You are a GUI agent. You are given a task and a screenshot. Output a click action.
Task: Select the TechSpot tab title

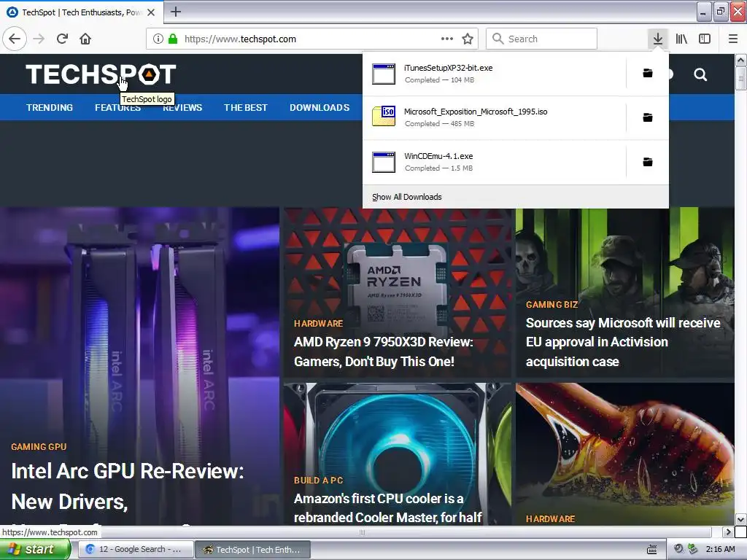pyautogui.click(x=82, y=12)
